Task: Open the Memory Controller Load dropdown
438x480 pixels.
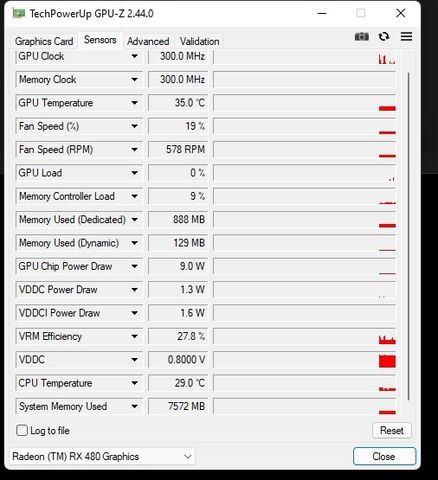Action: pyautogui.click(x=135, y=196)
